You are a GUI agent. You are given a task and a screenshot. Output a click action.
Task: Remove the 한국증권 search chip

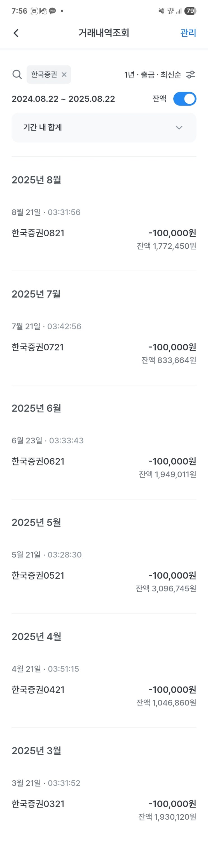pyautogui.click(x=64, y=75)
